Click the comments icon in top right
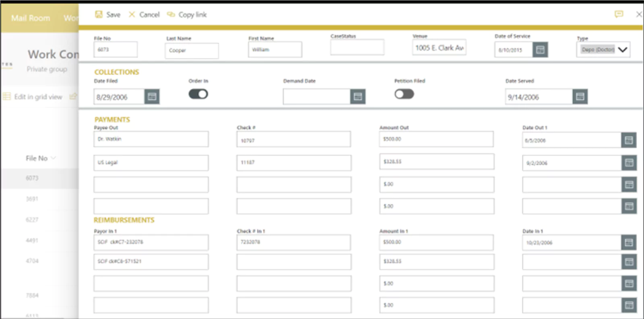 [x=619, y=14]
